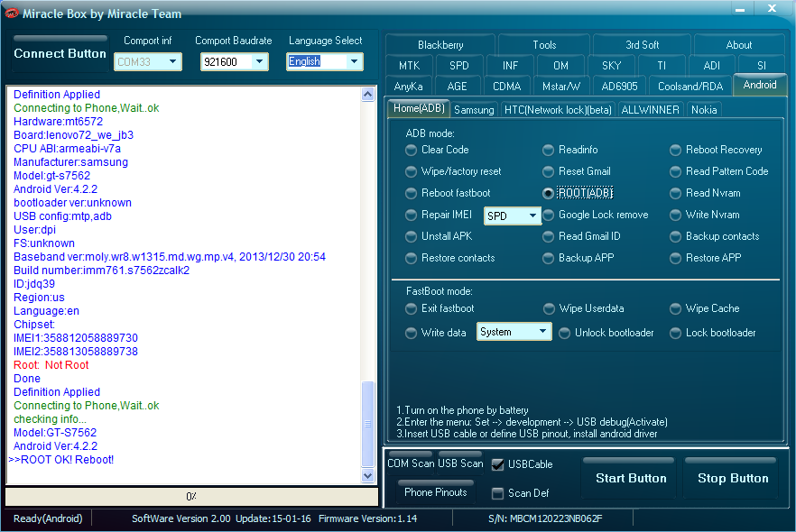Close the Miracle Box window
This screenshot has width=796, height=532.
pos(772,9)
